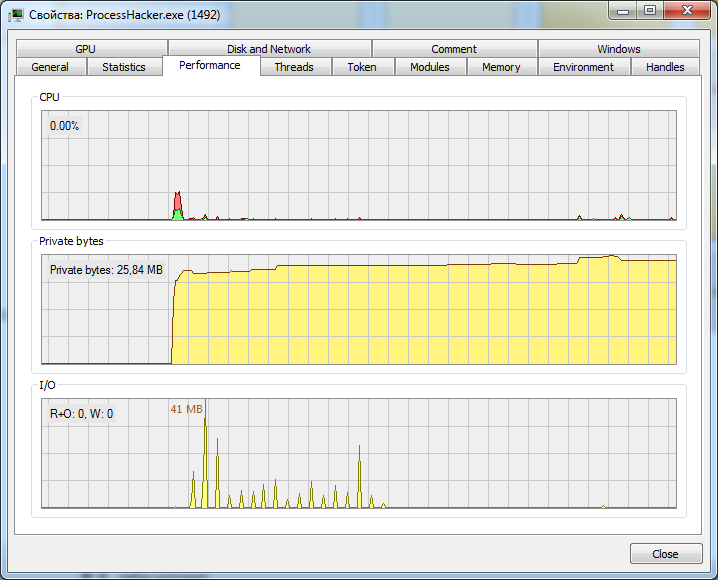This screenshot has height=580, width=718.
Task: Click the ProcessHacker window title icon
Action: point(16,15)
